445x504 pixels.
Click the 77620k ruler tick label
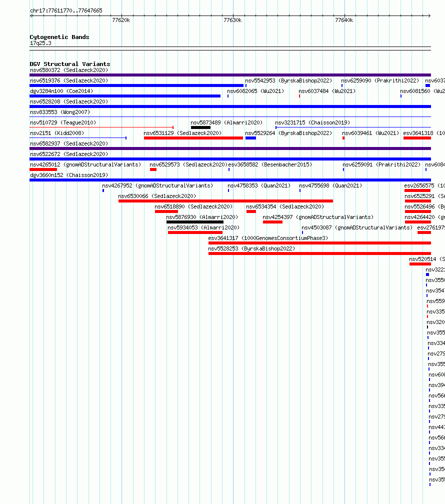pyautogui.click(x=121, y=20)
